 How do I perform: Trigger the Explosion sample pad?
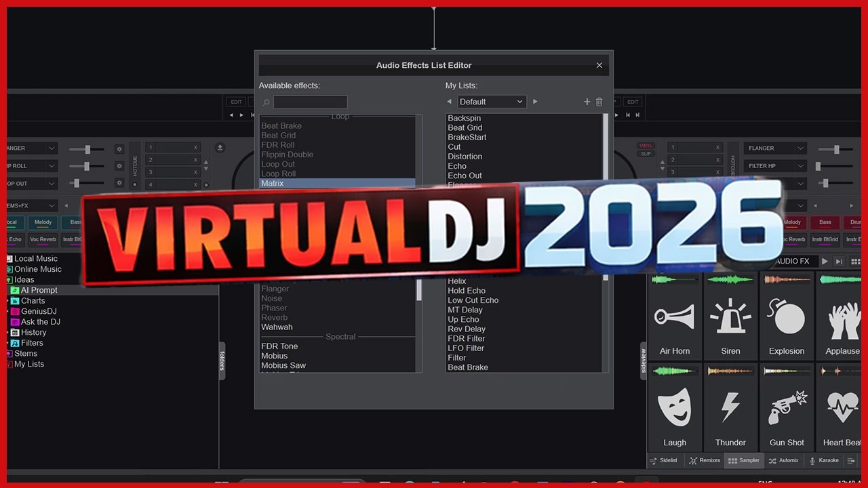click(787, 316)
